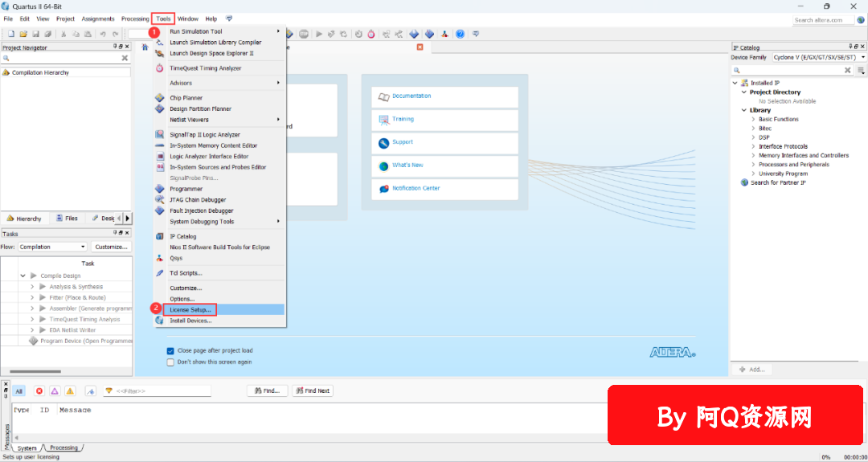Select License Setup... from the Tools menu
Viewport: 868px width, 462px height.
(x=219, y=309)
